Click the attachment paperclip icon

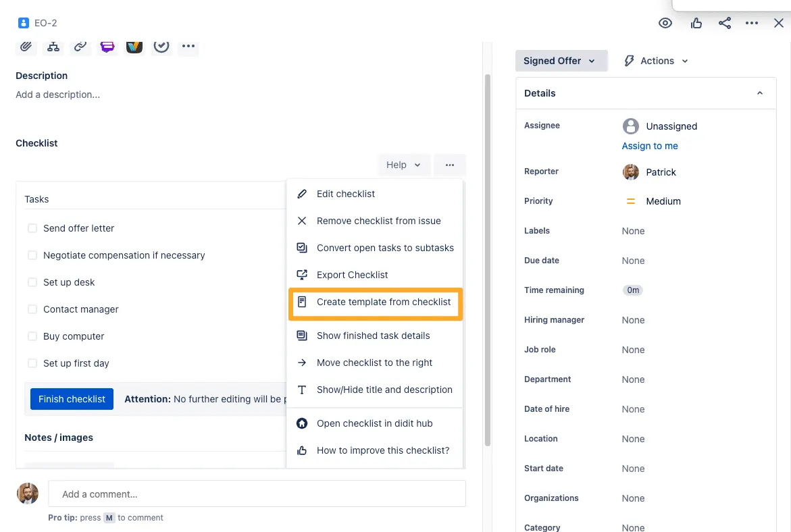pos(26,47)
